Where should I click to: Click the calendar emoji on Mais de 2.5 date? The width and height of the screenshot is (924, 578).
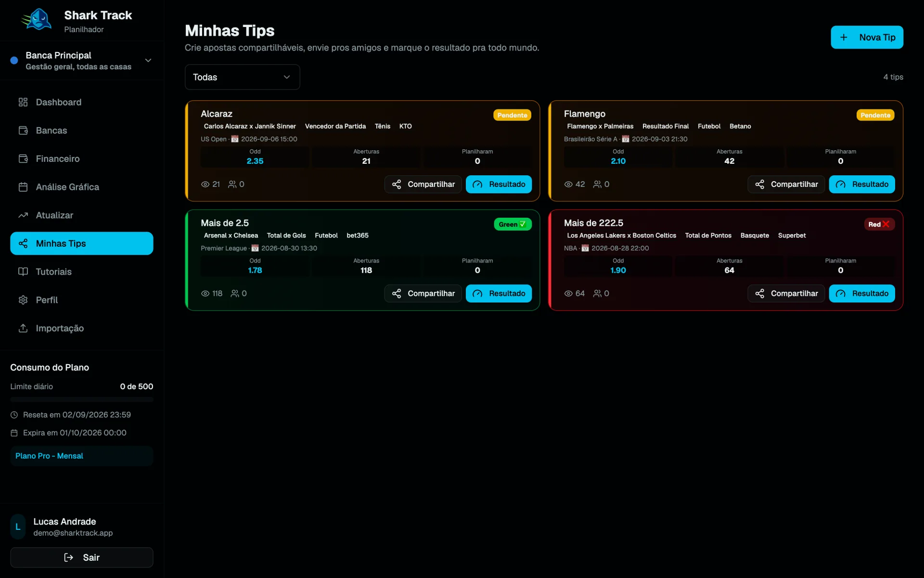click(255, 249)
